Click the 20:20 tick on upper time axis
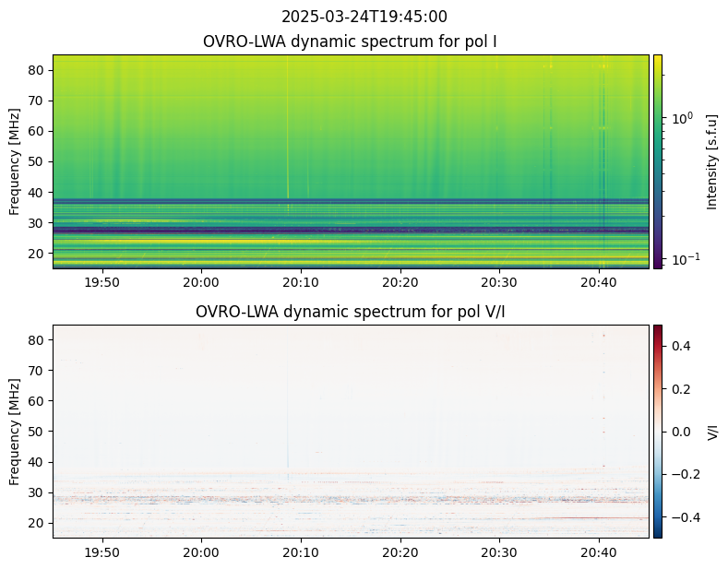 (x=400, y=281)
